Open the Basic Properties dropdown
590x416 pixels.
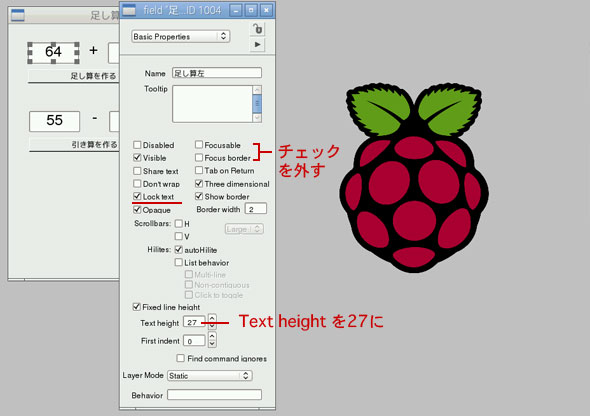pos(181,36)
